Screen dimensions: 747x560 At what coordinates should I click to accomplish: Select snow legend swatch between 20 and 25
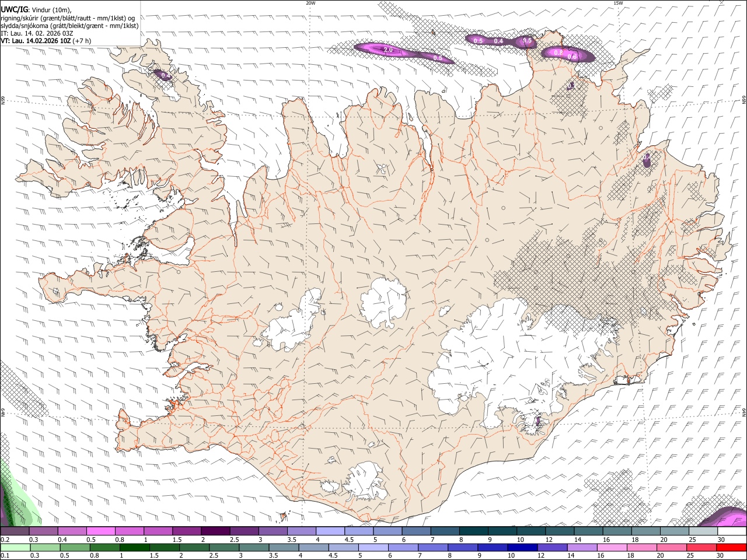[x=675, y=531]
